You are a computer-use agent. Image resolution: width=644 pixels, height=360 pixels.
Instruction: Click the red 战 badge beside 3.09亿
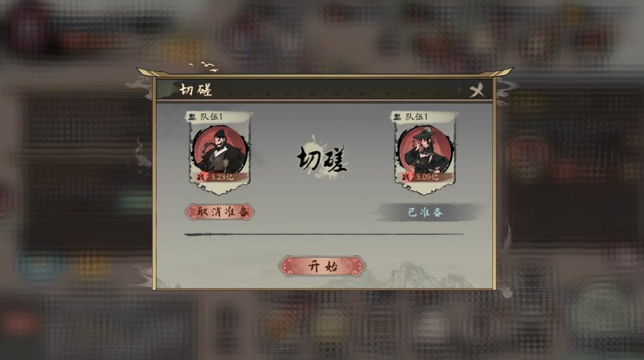406,178
